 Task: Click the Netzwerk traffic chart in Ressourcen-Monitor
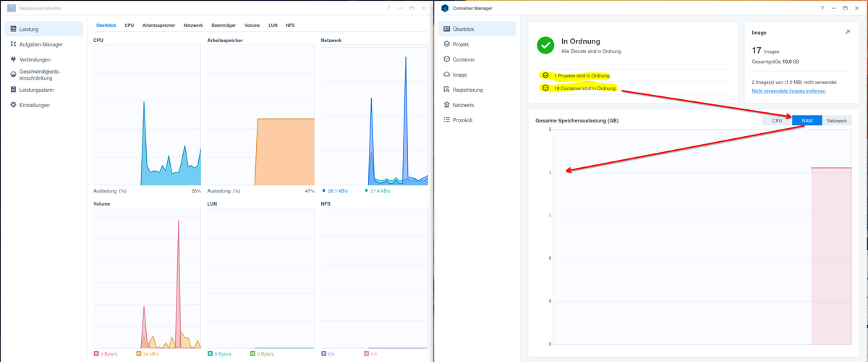pyautogui.click(x=375, y=116)
